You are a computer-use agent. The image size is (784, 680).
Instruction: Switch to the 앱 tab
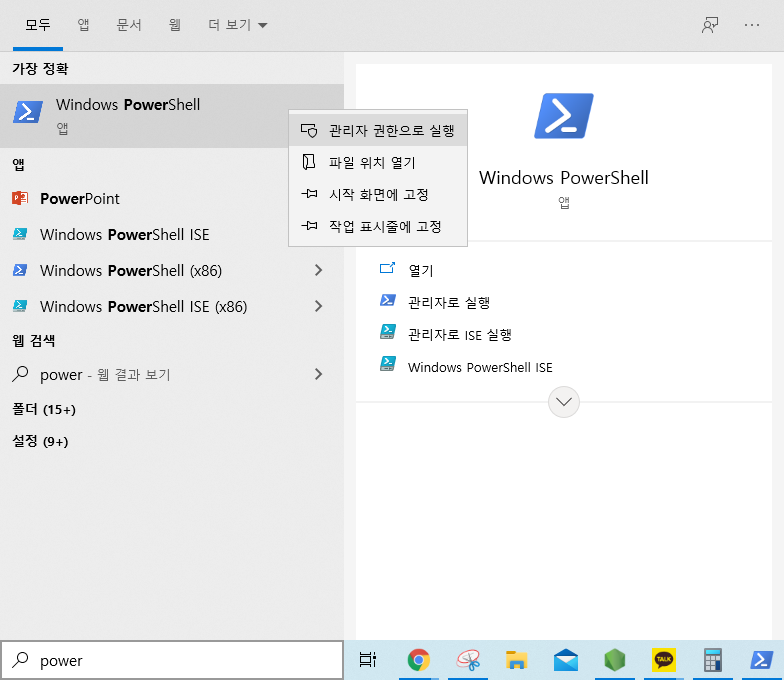pos(83,25)
